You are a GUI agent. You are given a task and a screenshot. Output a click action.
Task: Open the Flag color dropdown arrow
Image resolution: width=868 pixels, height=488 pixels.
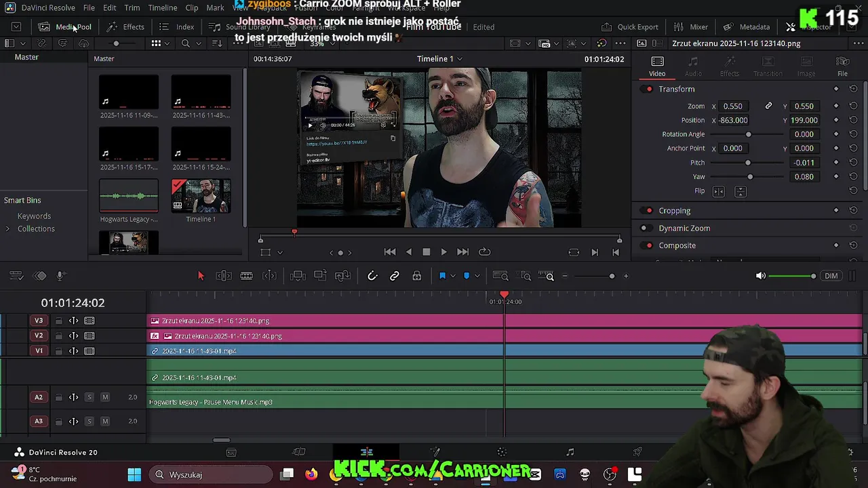[x=452, y=276]
